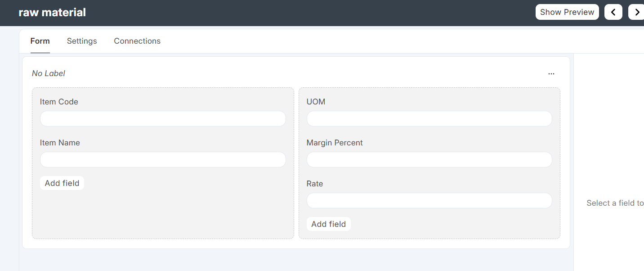The height and width of the screenshot is (271, 644).
Task: Go to previous document using left chevron
Action: pos(613,12)
